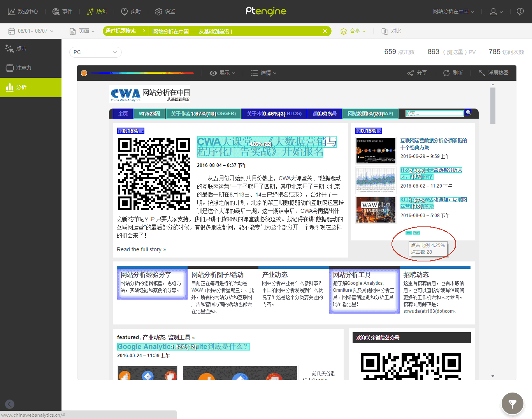Click the heatmap color gradient slider handle
532x419 pixels.
pos(84,73)
